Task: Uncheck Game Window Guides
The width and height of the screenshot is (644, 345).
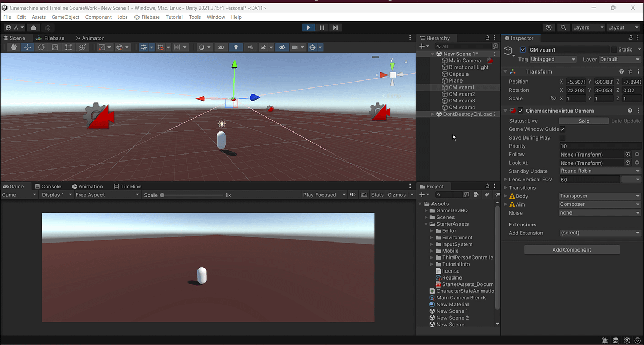Action: tap(562, 129)
